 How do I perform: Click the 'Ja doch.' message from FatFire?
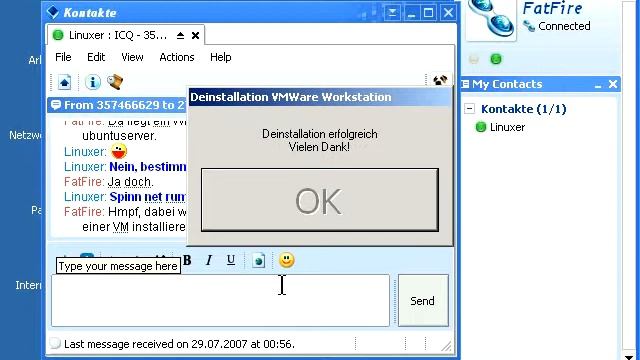[131, 182]
